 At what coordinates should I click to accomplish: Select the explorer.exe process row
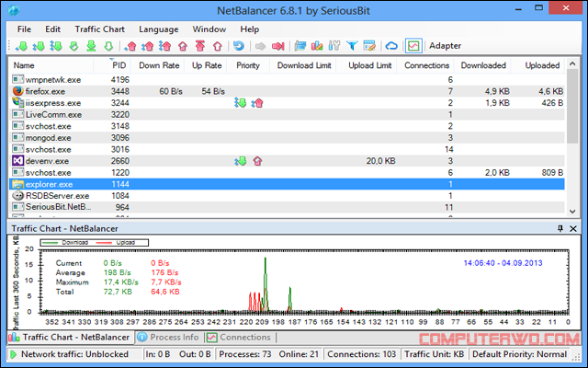(287, 184)
